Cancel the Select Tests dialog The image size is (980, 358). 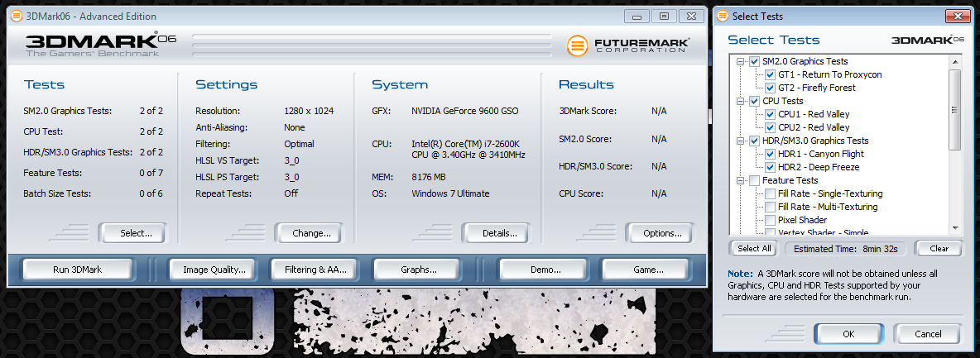point(928,334)
